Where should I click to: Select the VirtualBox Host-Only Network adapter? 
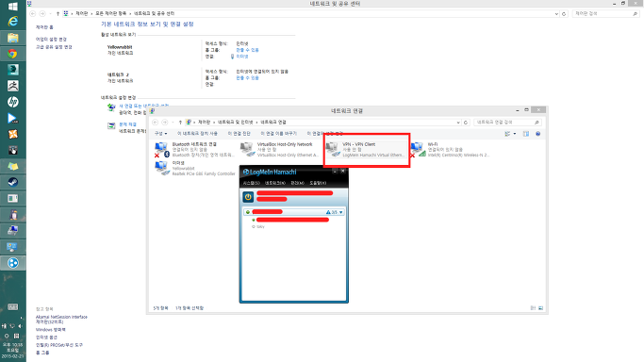[280, 149]
